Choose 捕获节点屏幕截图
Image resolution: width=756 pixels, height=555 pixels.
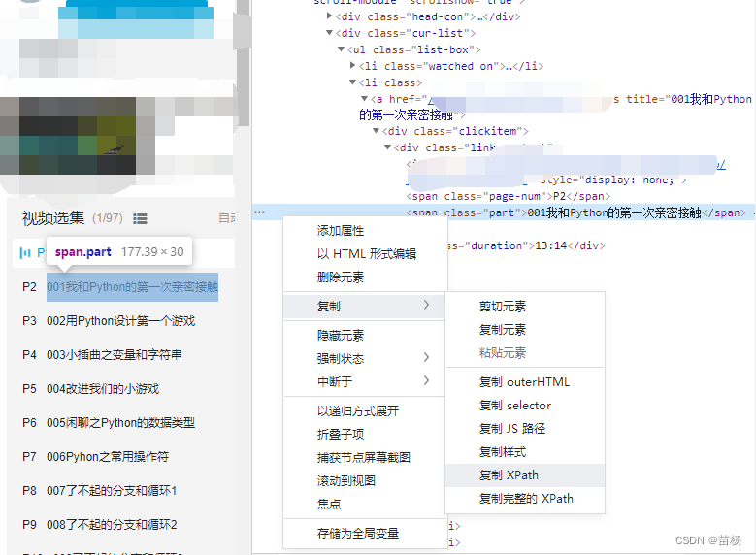pyautogui.click(x=365, y=457)
